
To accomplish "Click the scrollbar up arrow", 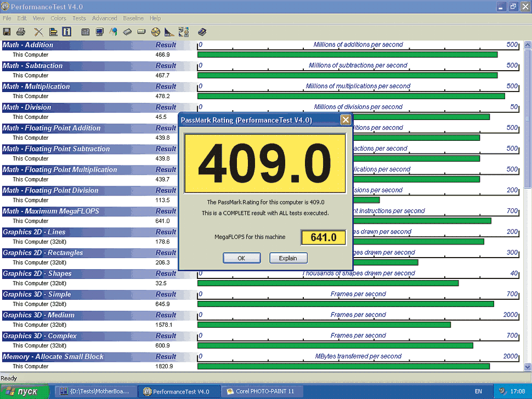I will 528,45.
